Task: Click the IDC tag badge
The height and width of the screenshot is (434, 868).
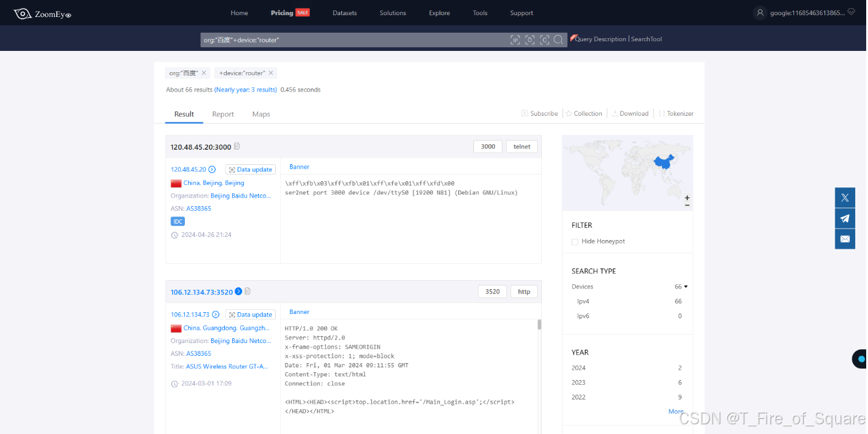Action: pyautogui.click(x=178, y=222)
